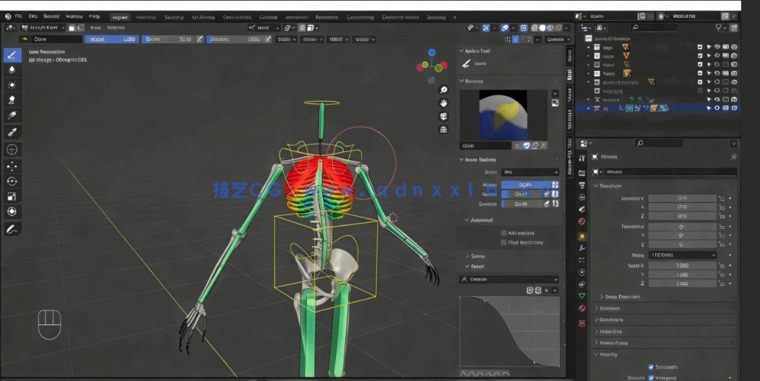Viewport: 760px width, 381px height.
Task: Open the Material properties tab
Action: tap(582, 308)
